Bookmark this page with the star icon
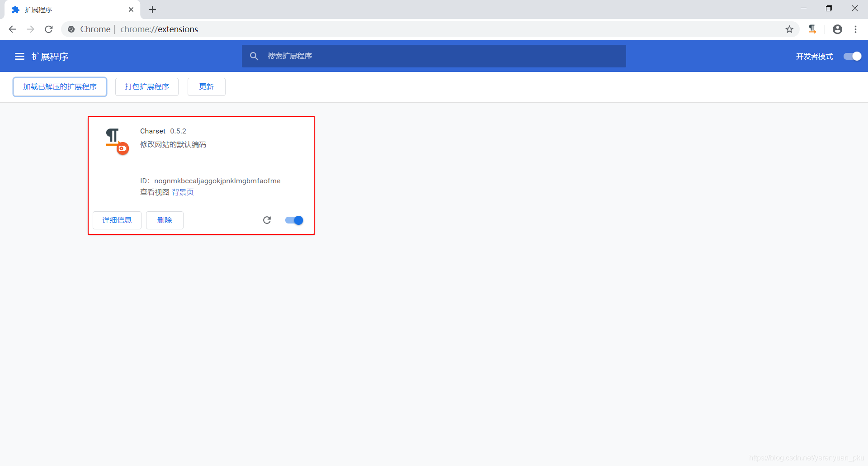Screen dimensions: 868x466 pyautogui.click(x=789, y=29)
